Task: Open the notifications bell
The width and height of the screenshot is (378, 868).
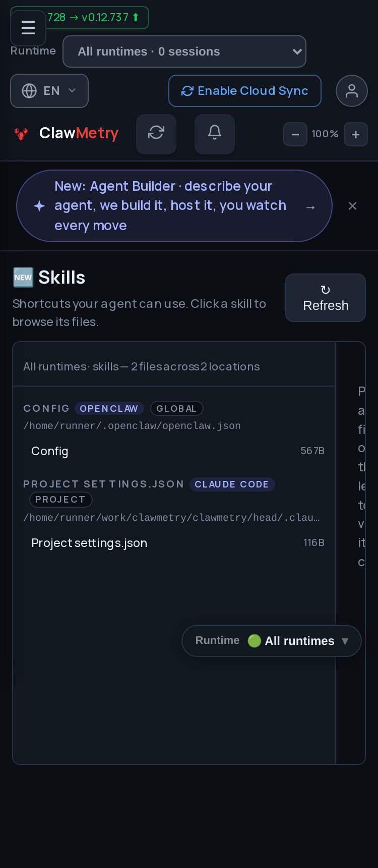Action: pyautogui.click(x=215, y=134)
